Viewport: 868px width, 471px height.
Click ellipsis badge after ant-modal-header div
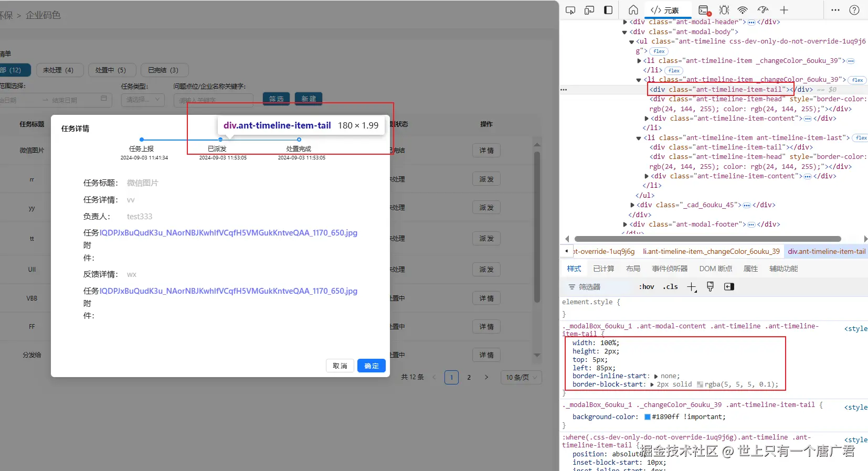751,23
